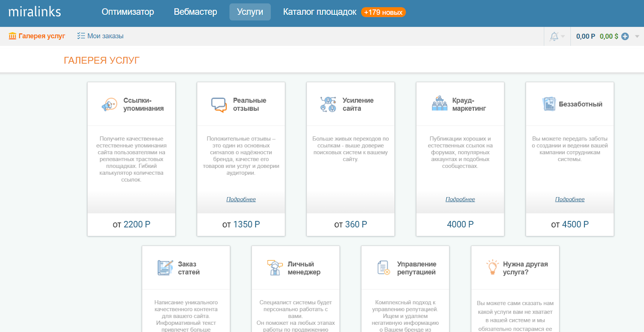
Task: Select the Заказ статей card title
Action: point(189,268)
